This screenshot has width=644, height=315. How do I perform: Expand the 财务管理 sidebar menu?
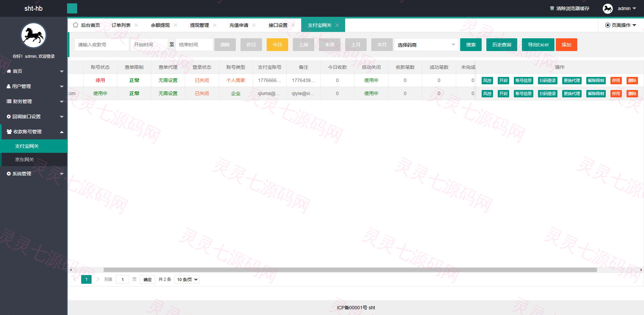coord(34,101)
